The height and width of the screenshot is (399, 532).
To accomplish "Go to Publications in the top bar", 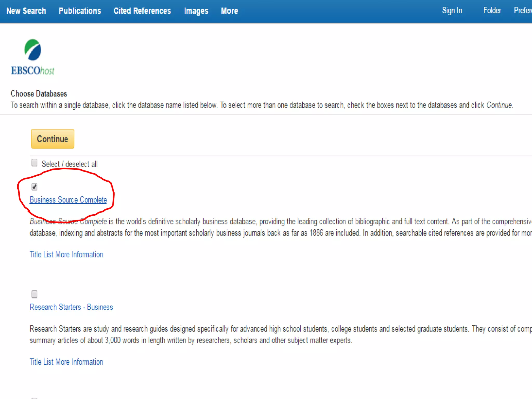I will (x=80, y=11).
